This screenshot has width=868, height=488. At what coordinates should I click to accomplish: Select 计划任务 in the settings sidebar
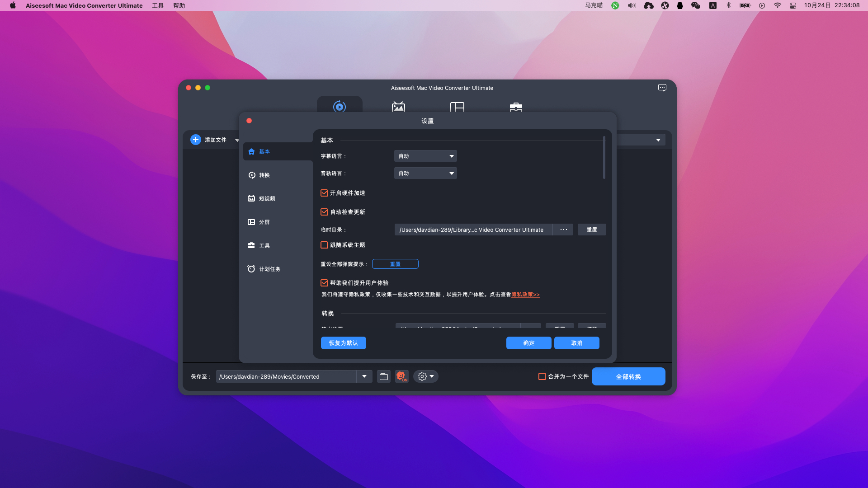(x=269, y=269)
